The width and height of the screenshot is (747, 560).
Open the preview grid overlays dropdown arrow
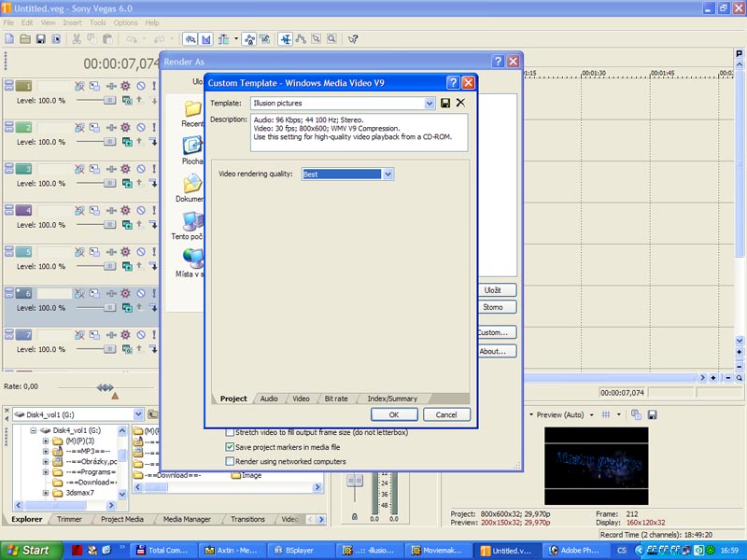[619, 414]
